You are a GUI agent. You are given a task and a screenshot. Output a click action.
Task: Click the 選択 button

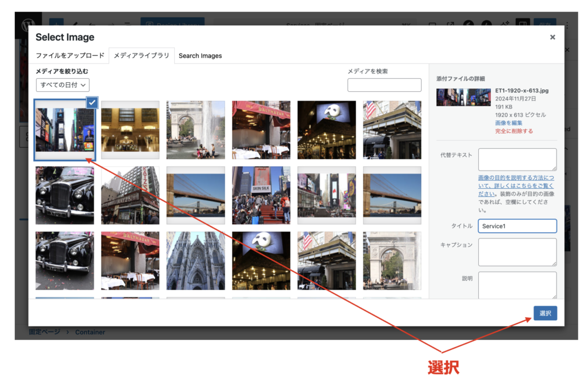(545, 313)
